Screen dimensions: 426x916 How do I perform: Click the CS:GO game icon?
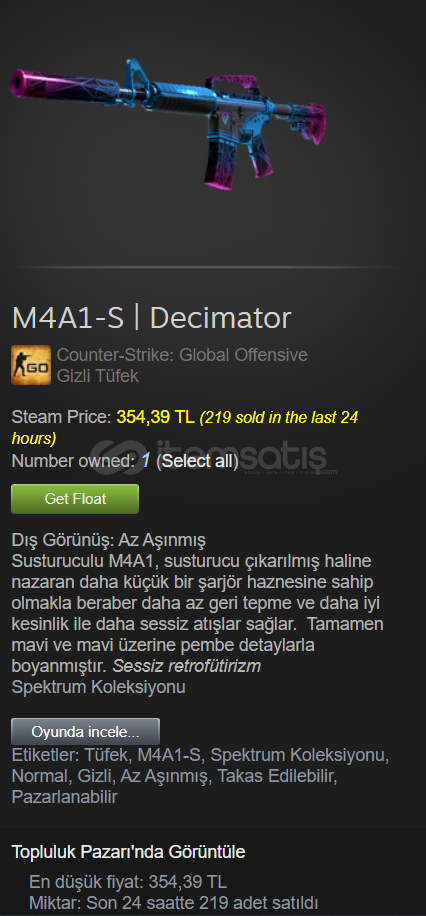click(31, 365)
